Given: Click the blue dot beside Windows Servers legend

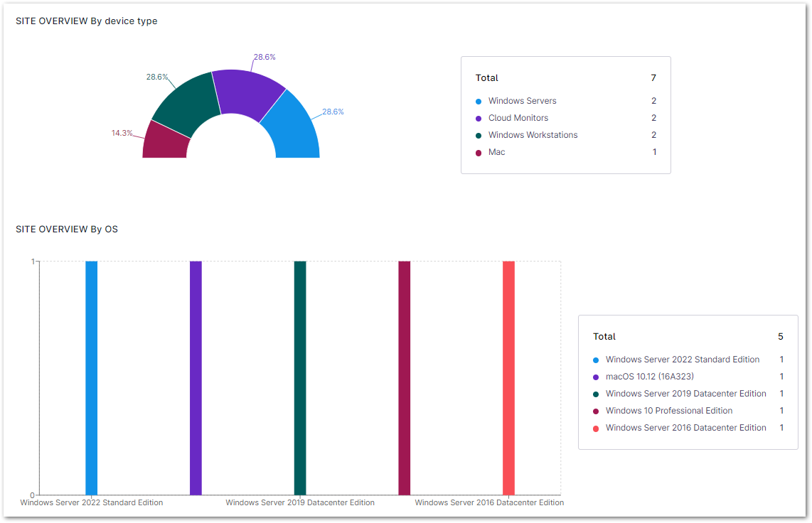Looking at the screenshot, I should (x=479, y=102).
